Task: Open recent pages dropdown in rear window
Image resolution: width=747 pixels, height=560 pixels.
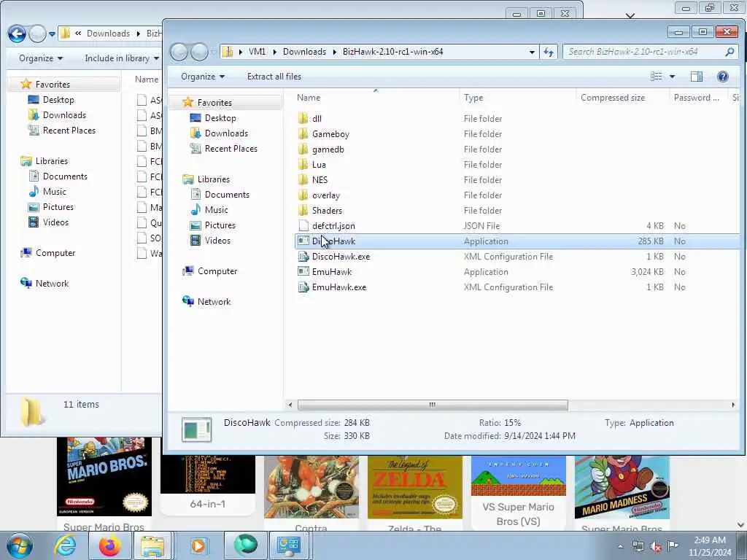Action: coord(52,34)
